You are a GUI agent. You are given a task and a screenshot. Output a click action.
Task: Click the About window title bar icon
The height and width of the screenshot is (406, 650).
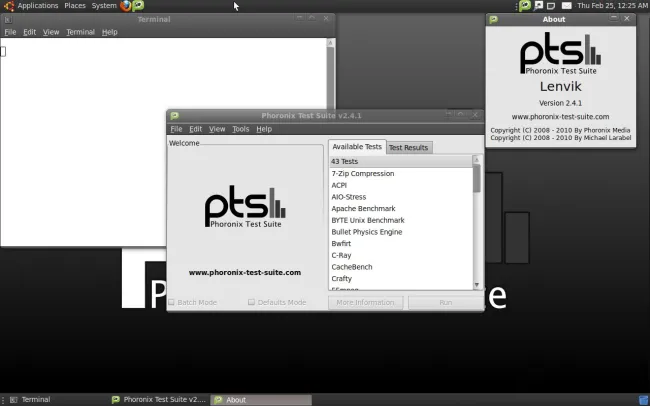[493, 19]
